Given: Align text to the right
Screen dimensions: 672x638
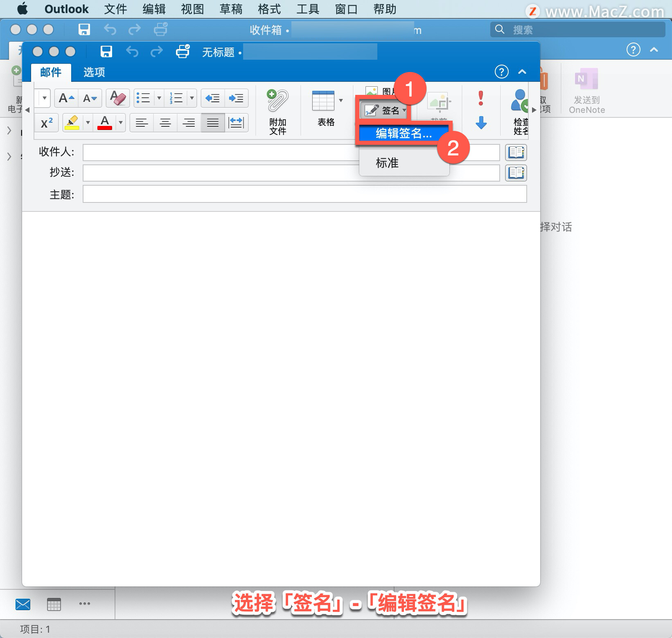Looking at the screenshot, I should (189, 123).
